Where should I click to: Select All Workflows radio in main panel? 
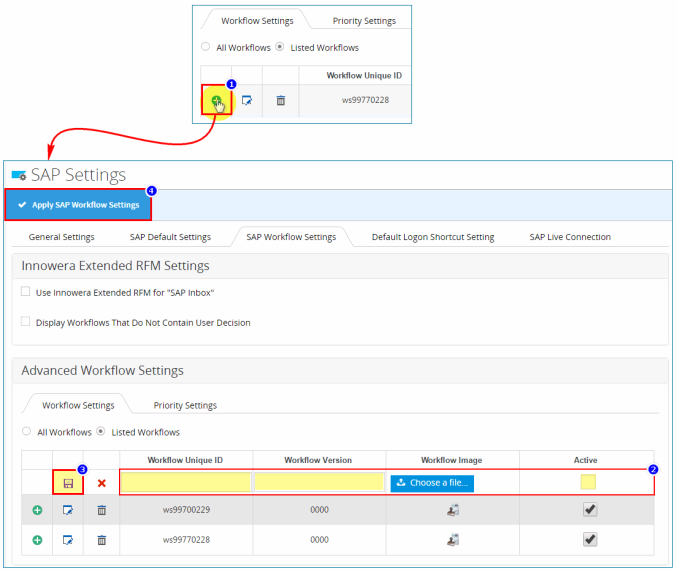[x=26, y=431]
